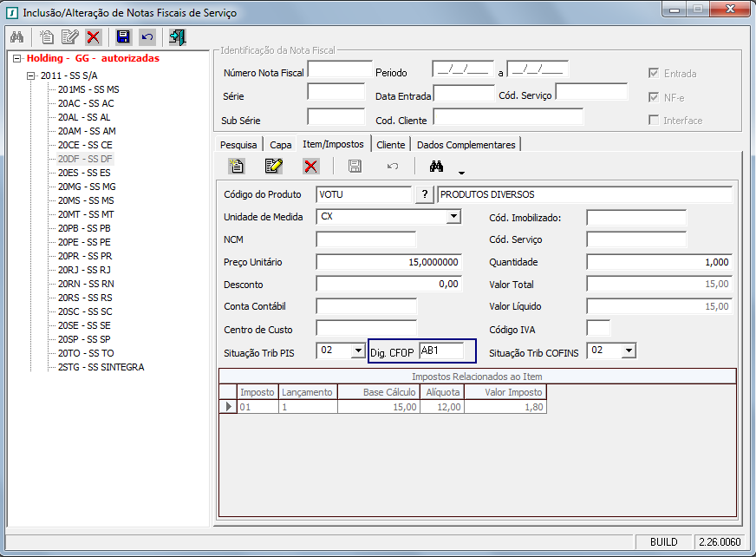Click the binoculars search icon in the main toolbar
This screenshot has height=557, width=756.
click(x=16, y=37)
